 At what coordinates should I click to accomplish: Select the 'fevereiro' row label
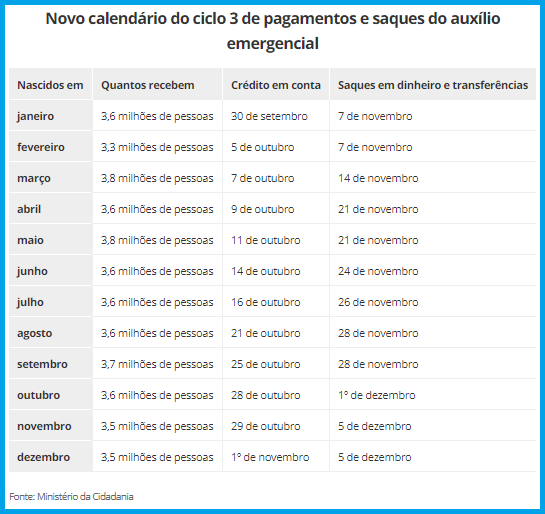coord(41,147)
